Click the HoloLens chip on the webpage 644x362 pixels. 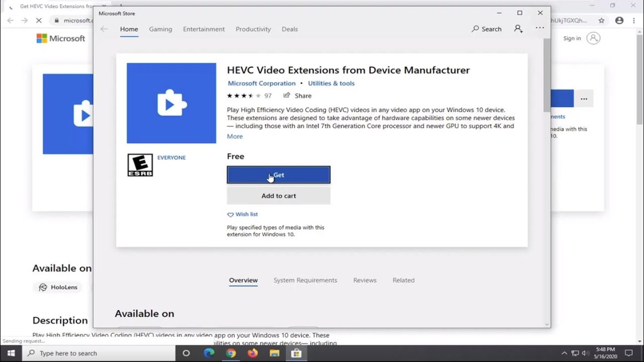point(59,287)
